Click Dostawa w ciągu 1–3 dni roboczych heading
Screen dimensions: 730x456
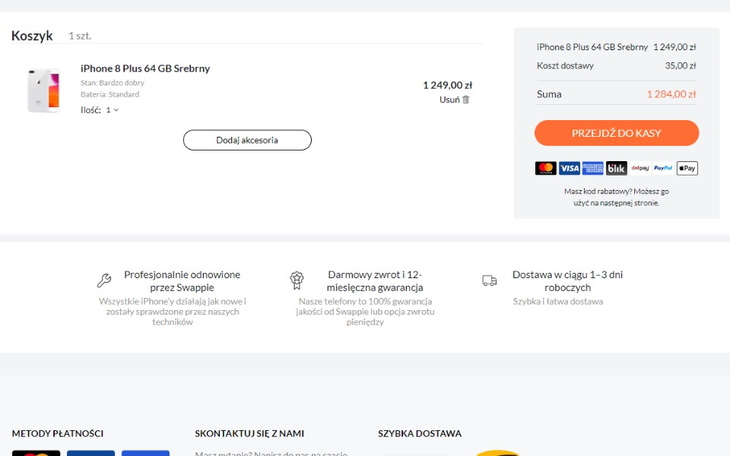coord(568,281)
